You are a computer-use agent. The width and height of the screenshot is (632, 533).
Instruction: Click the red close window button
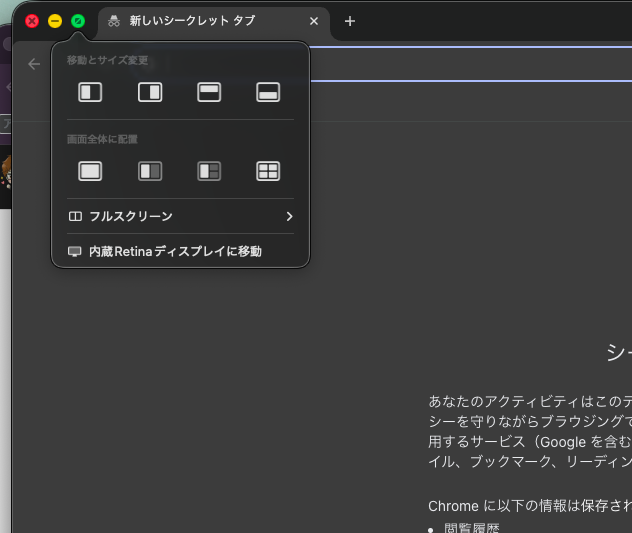(x=32, y=21)
